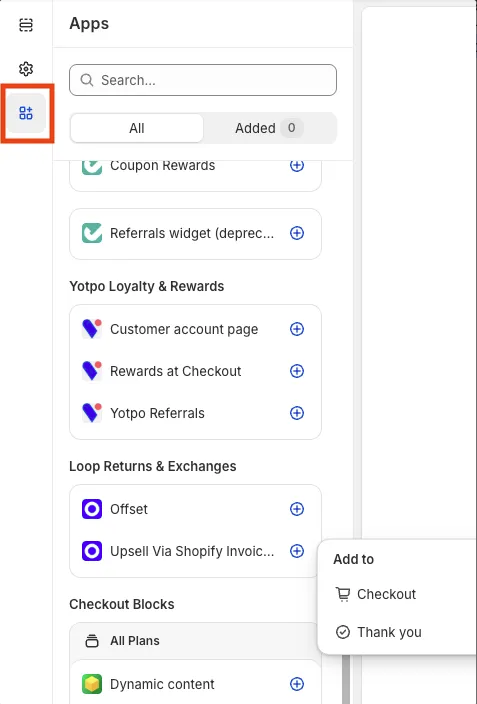Select the Apps icon in sidebar

(x=26, y=113)
